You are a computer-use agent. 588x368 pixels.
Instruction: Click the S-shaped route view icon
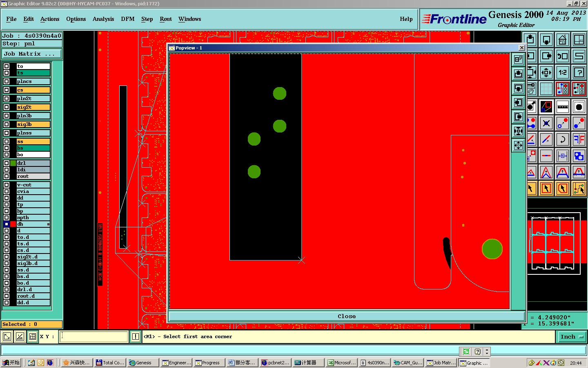coord(579,56)
